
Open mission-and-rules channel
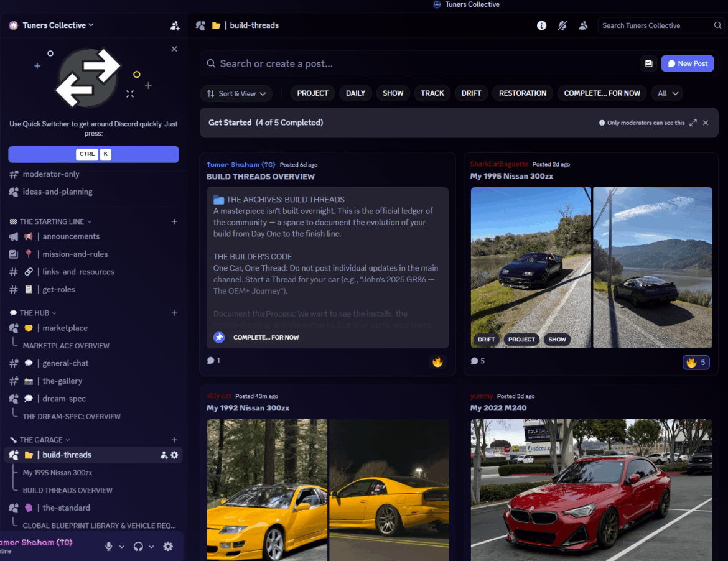(x=93, y=254)
